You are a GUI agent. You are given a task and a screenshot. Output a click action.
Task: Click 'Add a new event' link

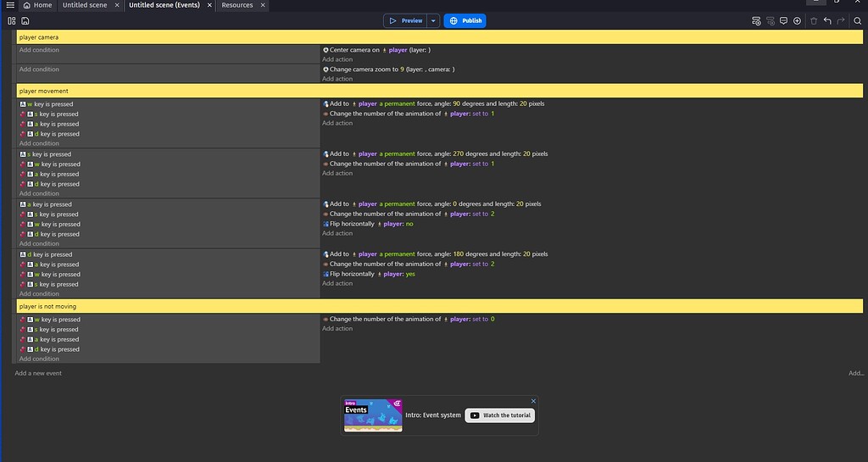click(x=38, y=374)
